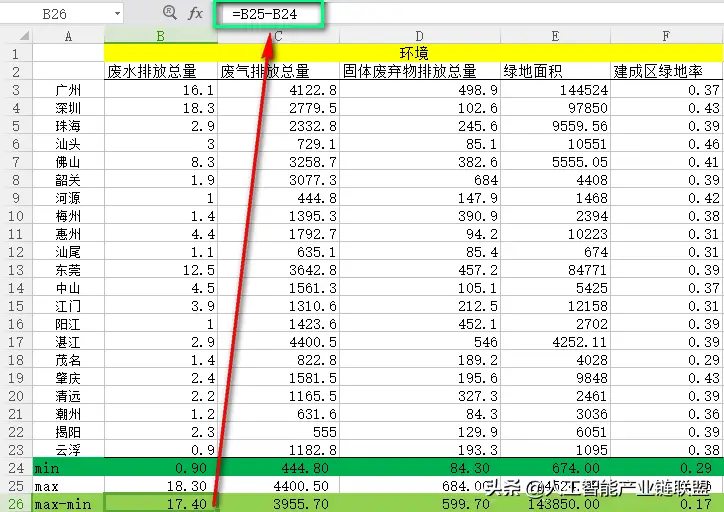The height and width of the screenshot is (512, 724).
Task: Click cell B26 with value 17.40
Action: click(160, 504)
